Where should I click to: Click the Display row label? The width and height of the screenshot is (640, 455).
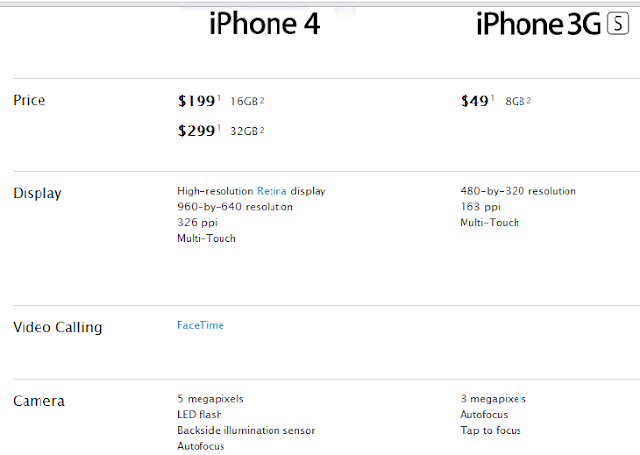(37, 192)
